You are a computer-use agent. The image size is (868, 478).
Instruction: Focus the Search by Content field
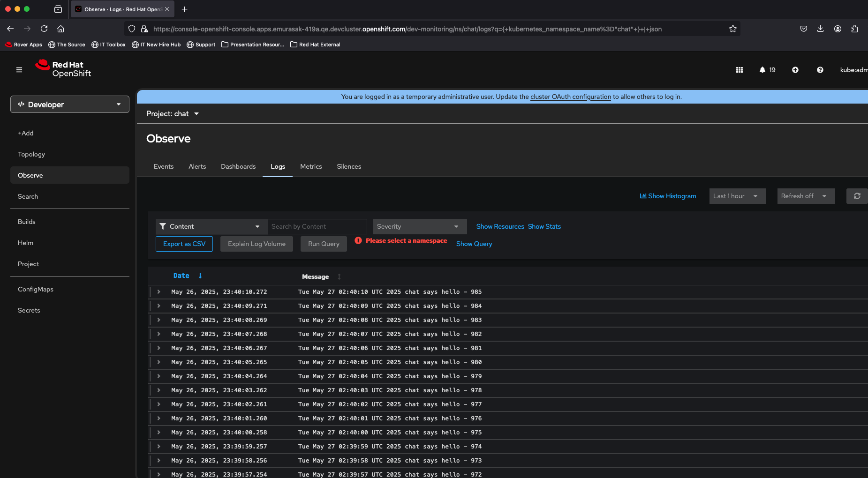317,226
